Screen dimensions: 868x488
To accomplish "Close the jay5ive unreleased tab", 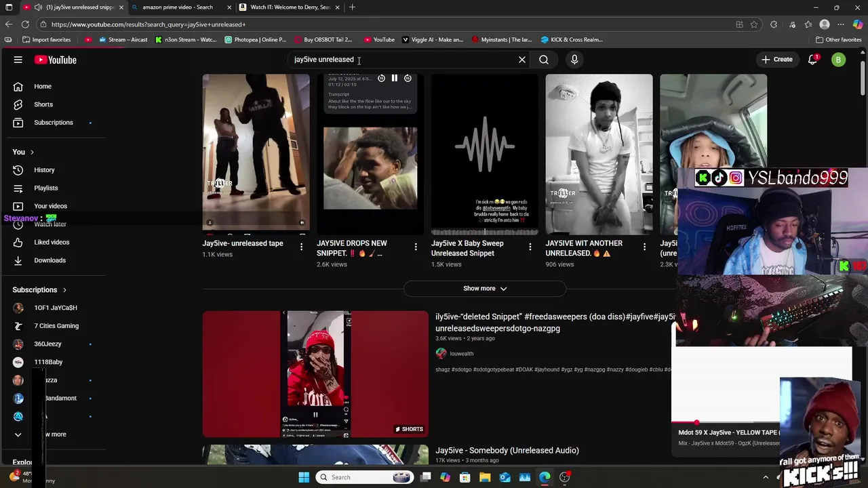I will click(121, 7).
